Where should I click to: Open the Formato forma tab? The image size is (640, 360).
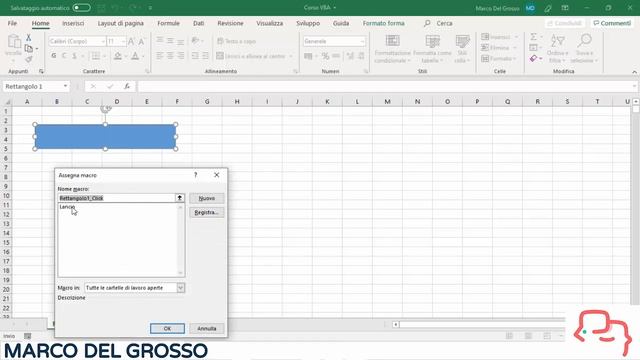click(x=383, y=23)
